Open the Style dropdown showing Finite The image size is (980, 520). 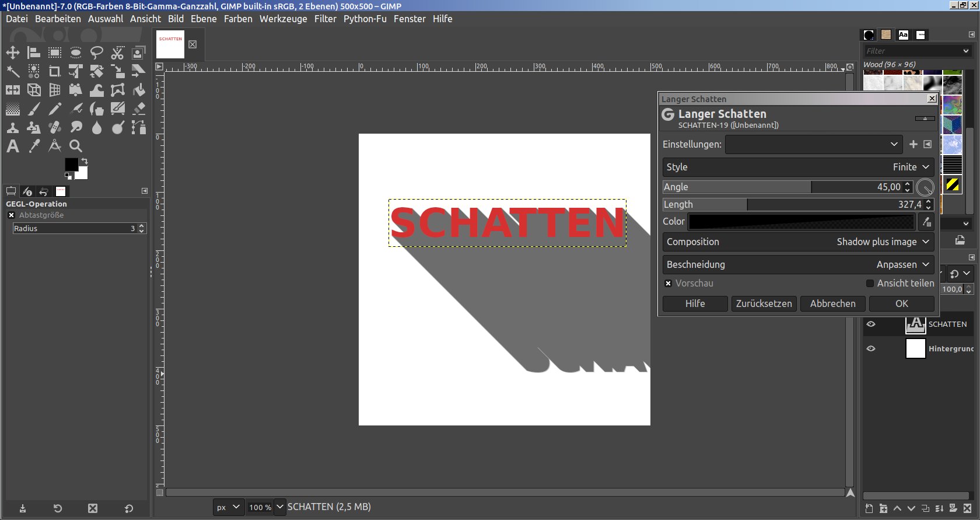797,167
